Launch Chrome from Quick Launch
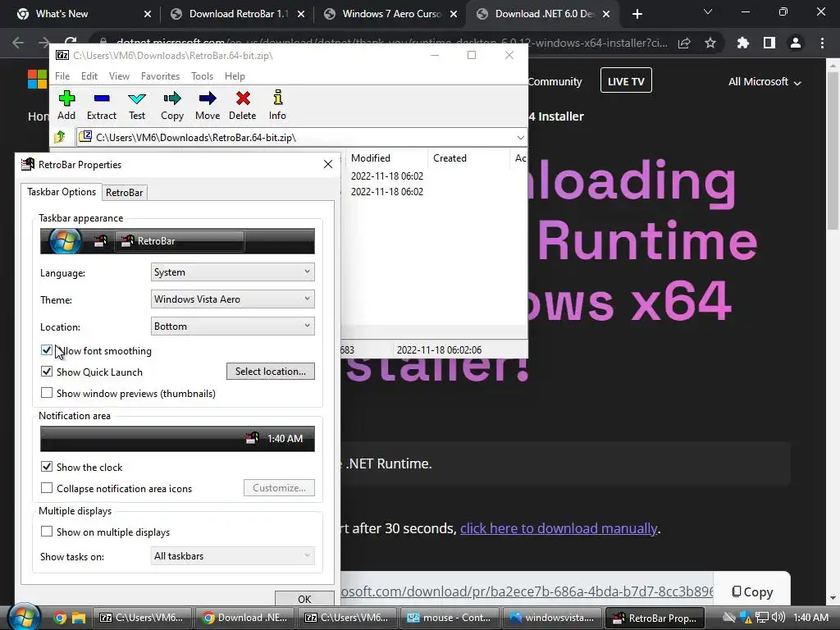The height and width of the screenshot is (630, 840). click(x=60, y=619)
